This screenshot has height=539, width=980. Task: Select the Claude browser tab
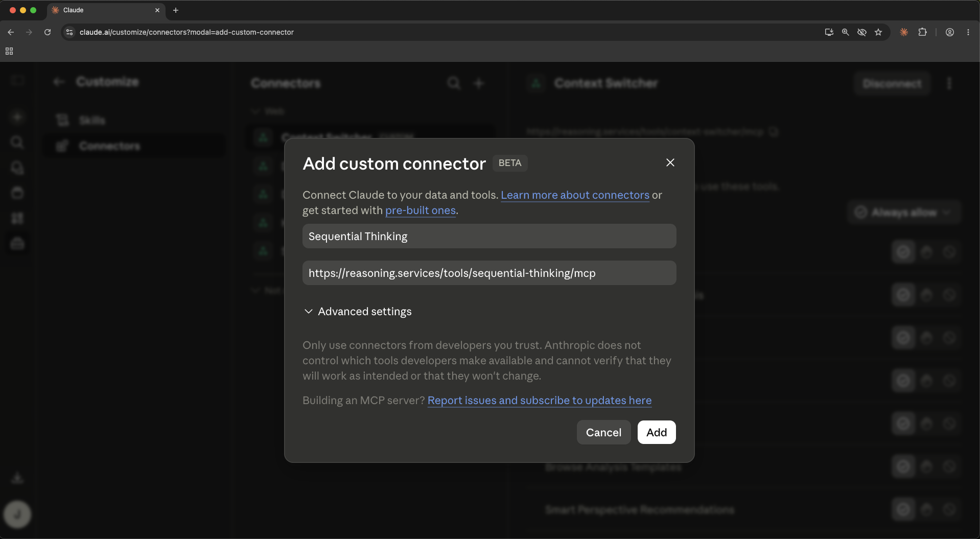coord(106,10)
